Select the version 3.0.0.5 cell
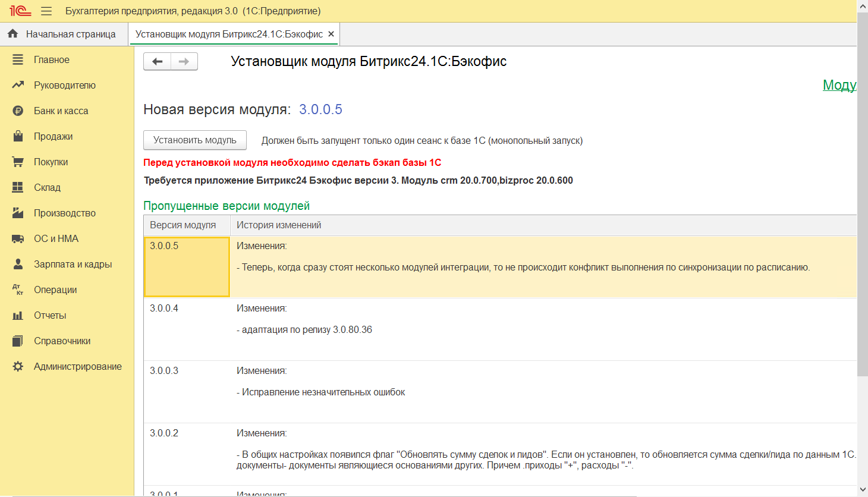Viewport: 868px width, 497px height. (x=187, y=267)
